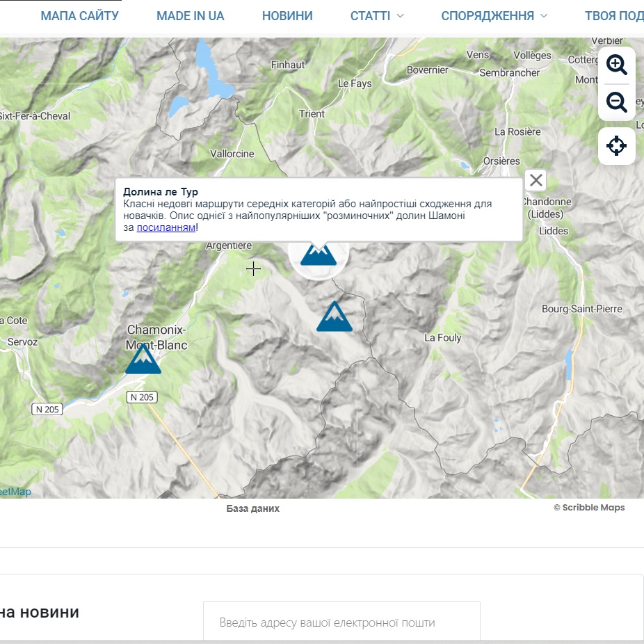Screen dimensions: 644x644
Task: Go to MADE IN UA page
Action: click(x=191, y=16)
